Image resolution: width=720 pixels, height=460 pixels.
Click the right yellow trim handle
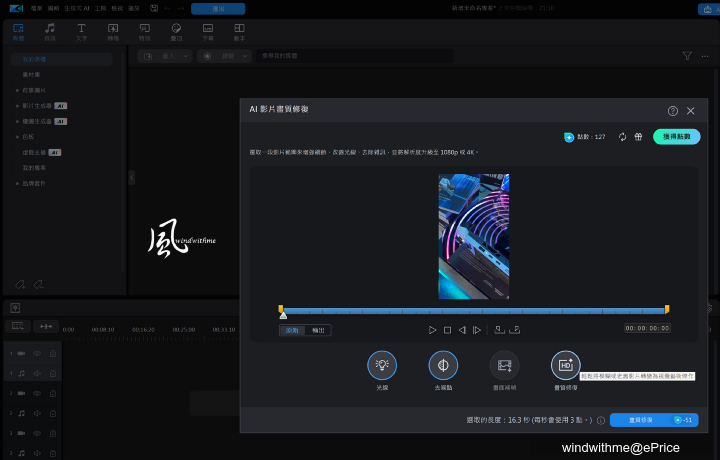click(x=667, y=309)
